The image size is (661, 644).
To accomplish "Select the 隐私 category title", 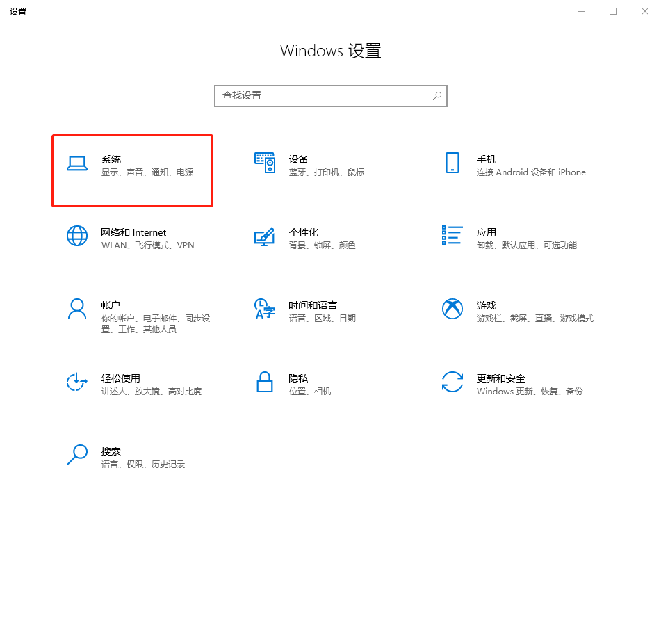I will 298,378.
